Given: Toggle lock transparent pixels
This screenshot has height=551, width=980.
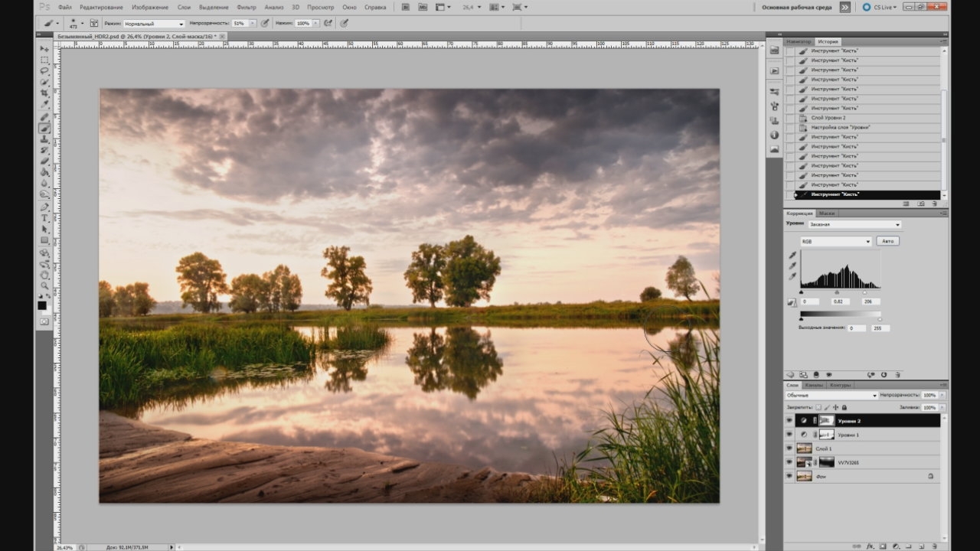Looking at the screenshot, I should (818, 407).
